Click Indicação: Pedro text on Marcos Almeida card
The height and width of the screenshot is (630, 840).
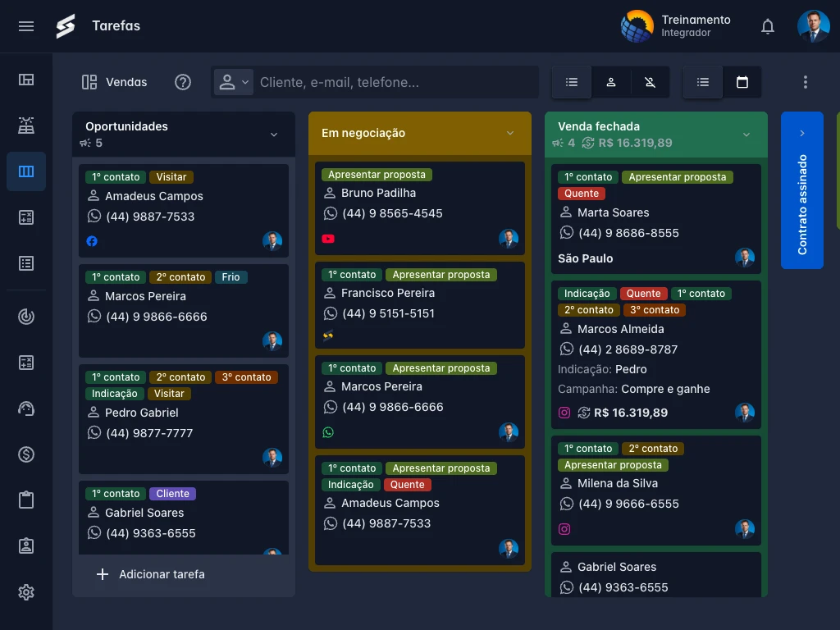click(602, 369)
